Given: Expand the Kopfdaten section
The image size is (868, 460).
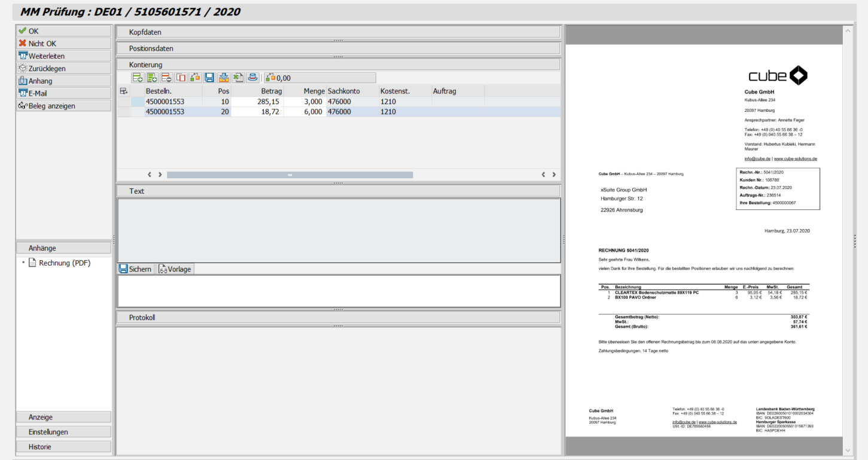Looking at the screenshot, I should (x=337, y=32).
